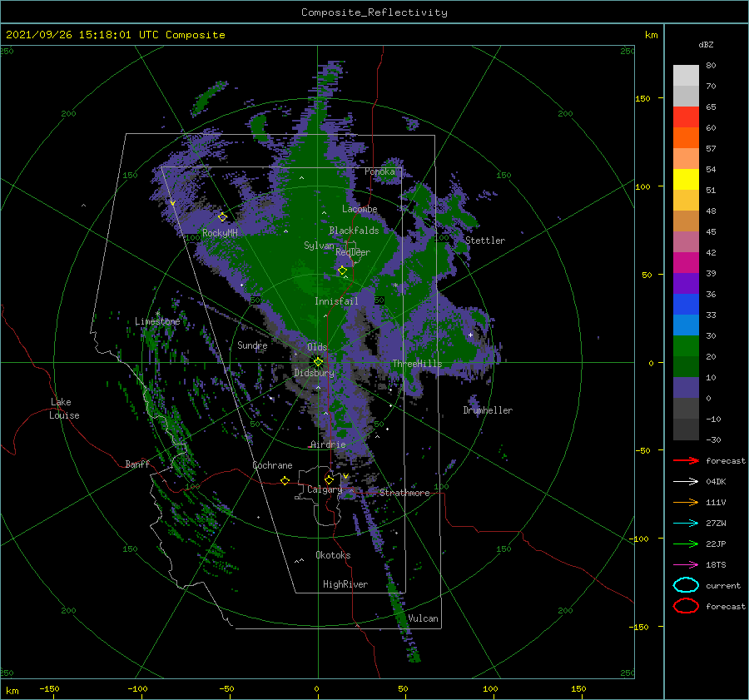The image size is (749, 700).
Task: Click the Olds label
Action: tap(317, 347)
